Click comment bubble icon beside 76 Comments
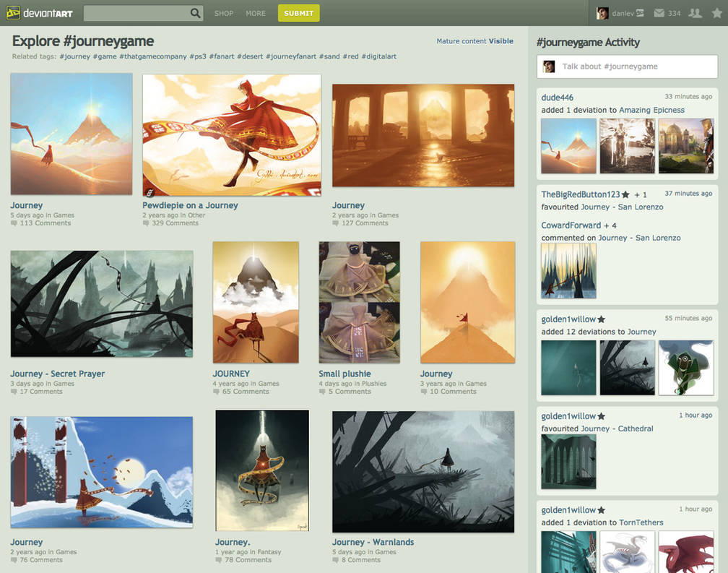 click(x=14, y=561)
